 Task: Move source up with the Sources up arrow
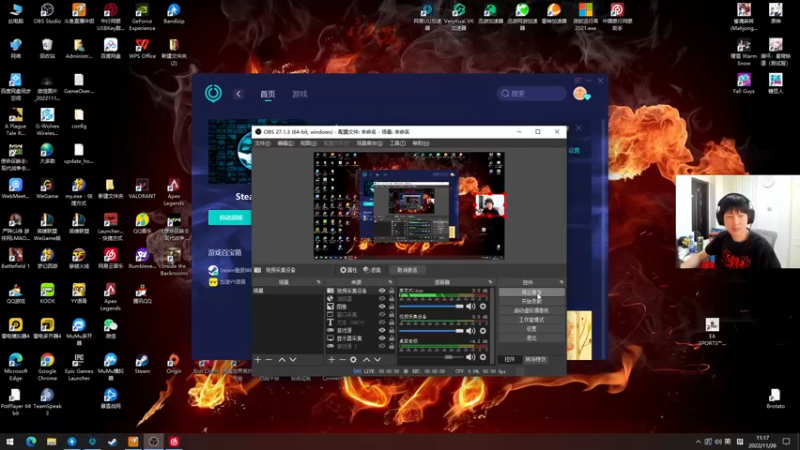tap(366, 360)
